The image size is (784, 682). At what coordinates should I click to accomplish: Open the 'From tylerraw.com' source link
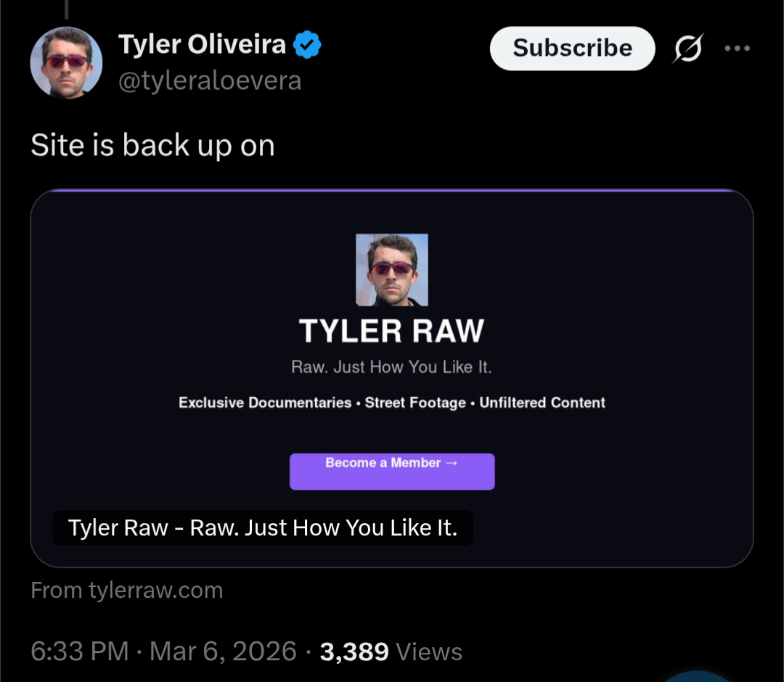[126, 591]
